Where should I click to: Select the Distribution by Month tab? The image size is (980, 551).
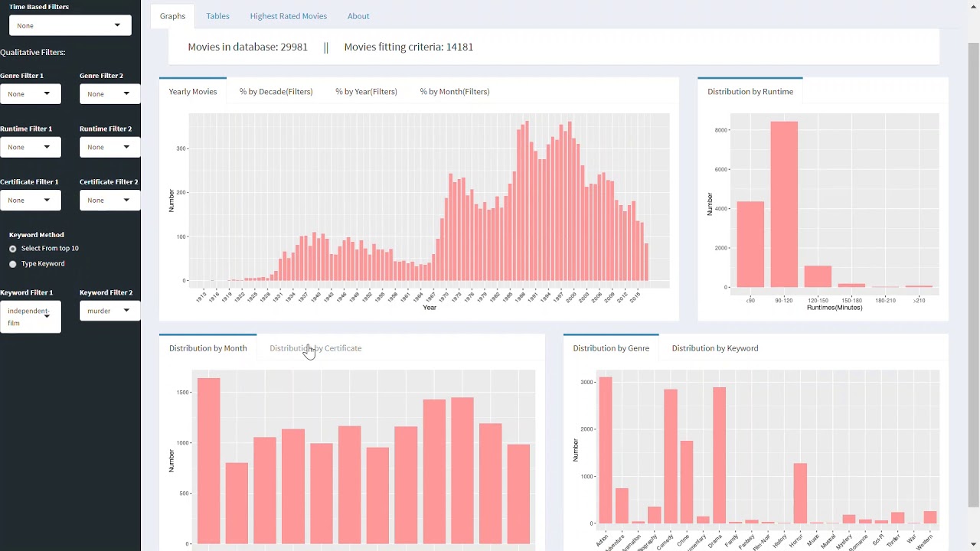pyautogui.click(x=208, y=348)
